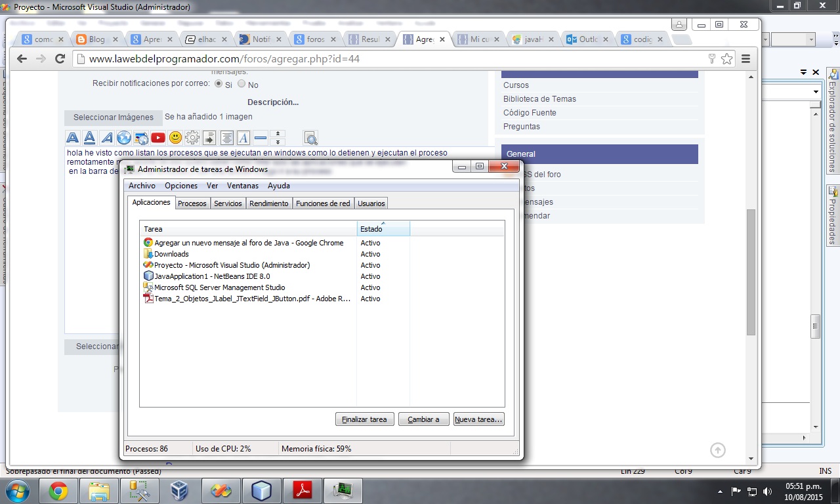Open the Archivo menu in Task Manager
This screenshot has height=504, width=840.
[x=142, y=186]
